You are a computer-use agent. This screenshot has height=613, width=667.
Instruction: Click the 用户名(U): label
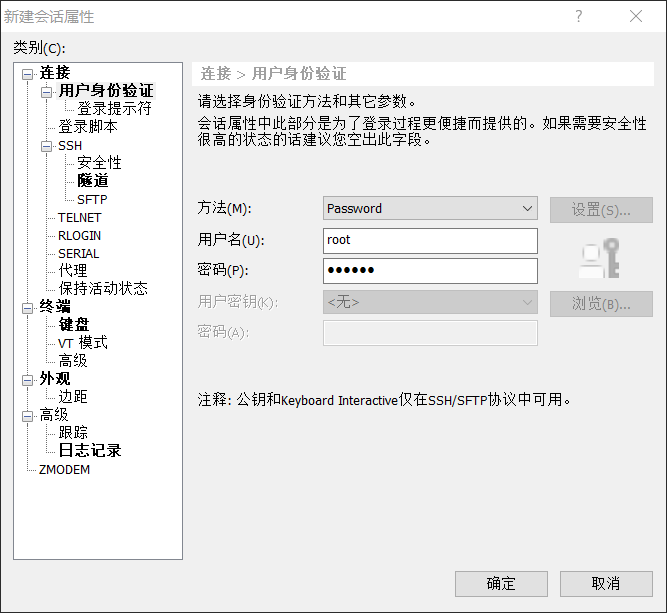(x=231, y=240)
